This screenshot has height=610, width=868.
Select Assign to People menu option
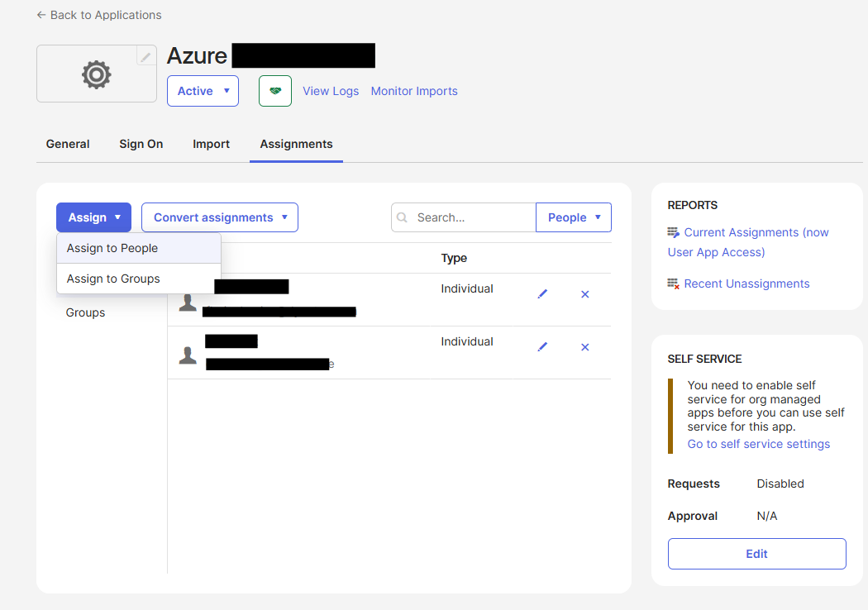(112, 248)
